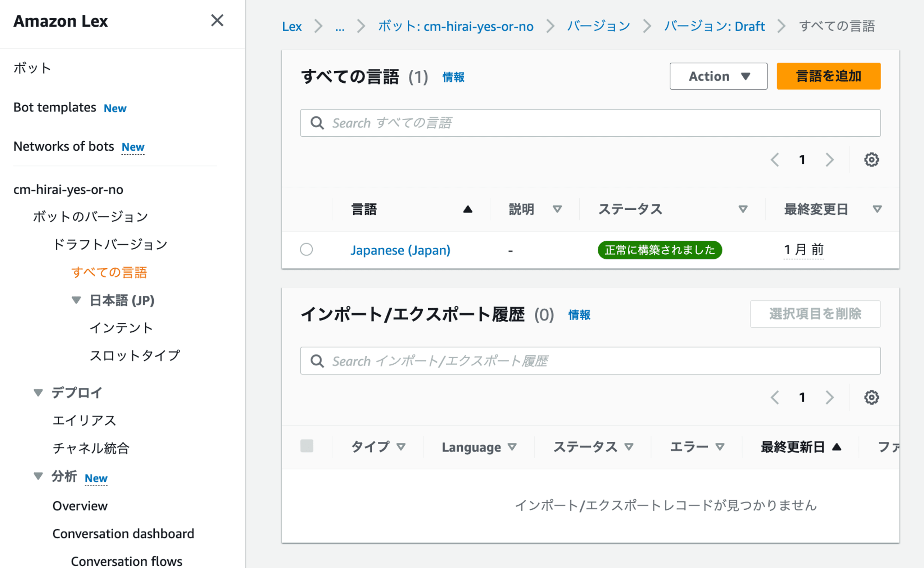Click New badge beside 分析
Screen dimensions: 924x568
click(96, 478)
